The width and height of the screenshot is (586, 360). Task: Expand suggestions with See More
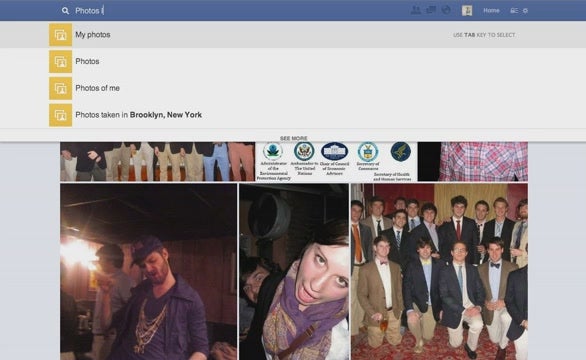(x=294, y=138)
